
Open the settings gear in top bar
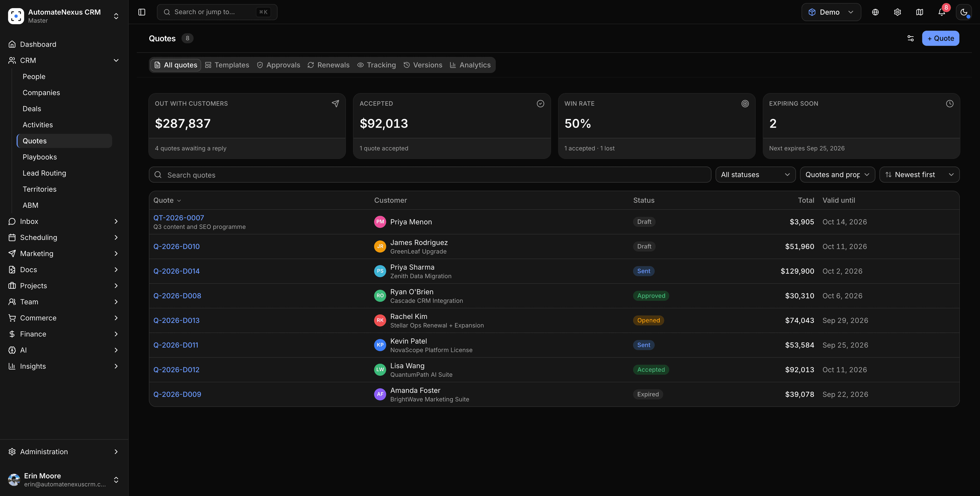tap(898, 12)
